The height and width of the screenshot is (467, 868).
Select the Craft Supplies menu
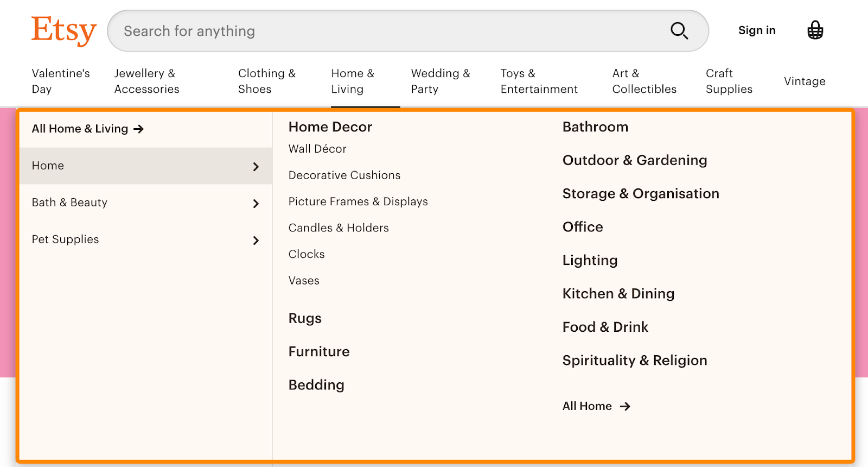coord(729,81)
